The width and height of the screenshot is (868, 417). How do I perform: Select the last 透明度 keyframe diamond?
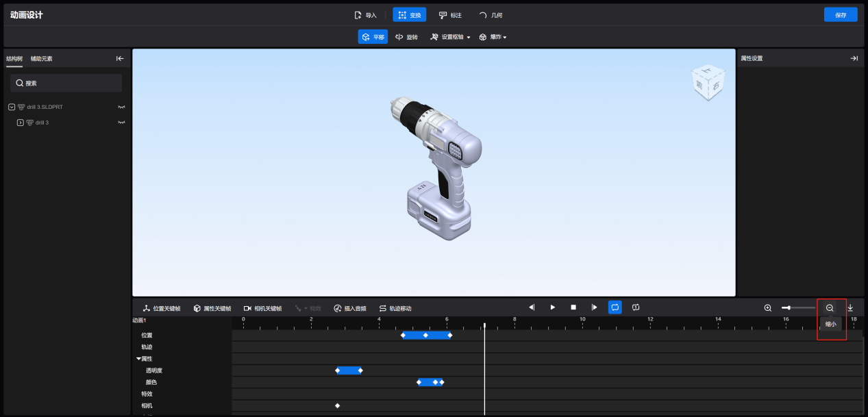(x=360, y=370)
